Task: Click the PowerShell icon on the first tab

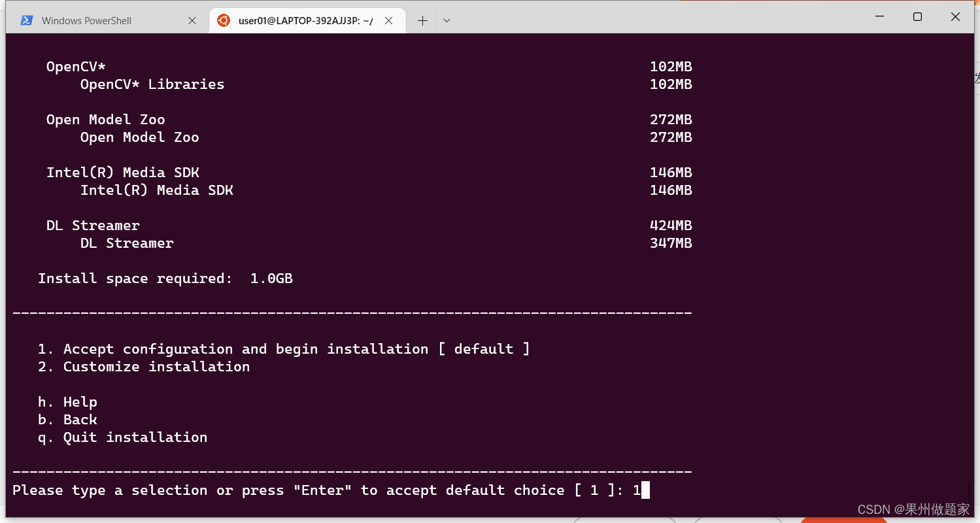Action: pos(25,20)
